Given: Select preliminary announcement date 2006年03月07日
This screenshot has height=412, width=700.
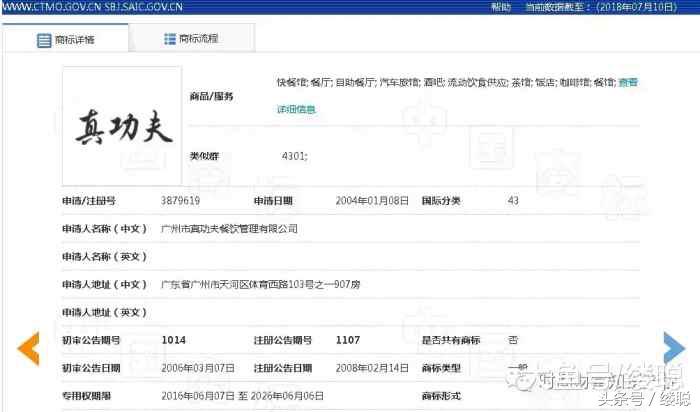Looking at the screenshot, I should pos(198,368).
